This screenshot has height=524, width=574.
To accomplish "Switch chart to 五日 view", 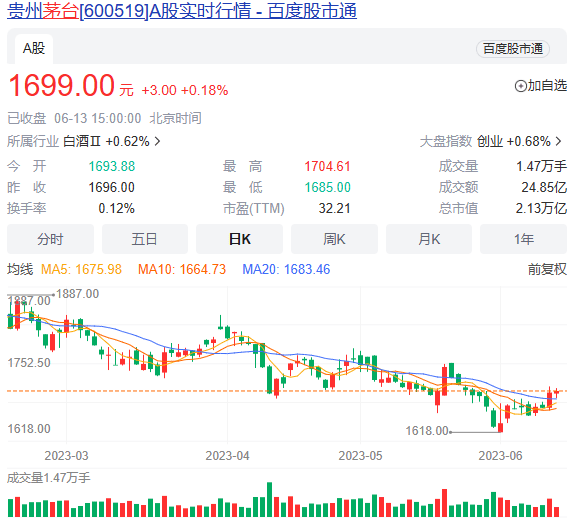I will click(145, 239).
